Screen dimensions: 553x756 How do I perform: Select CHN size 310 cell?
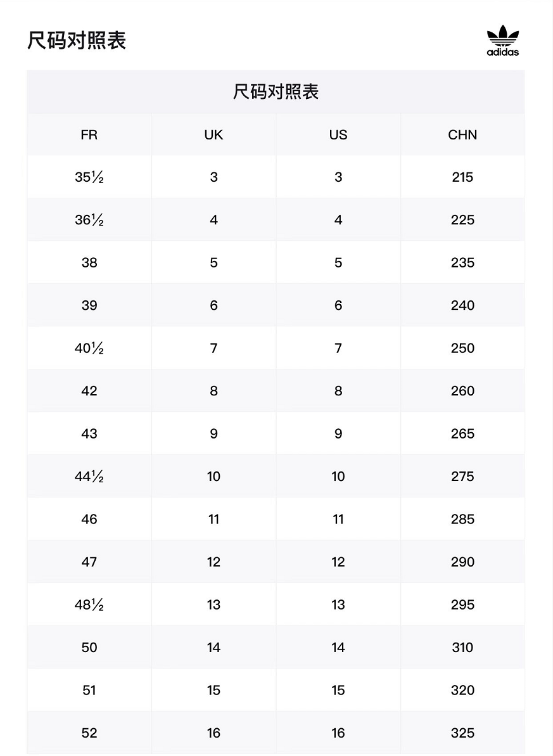tap(462, 647)
